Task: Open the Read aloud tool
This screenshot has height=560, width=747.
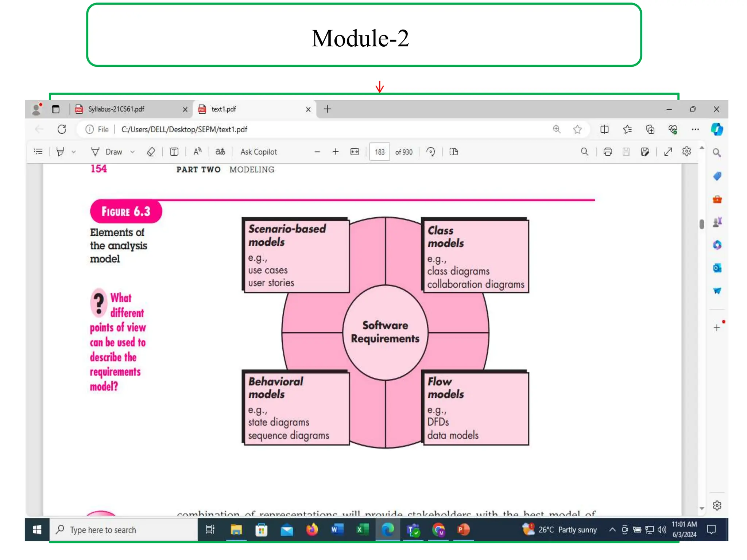Action: (197, 152)
